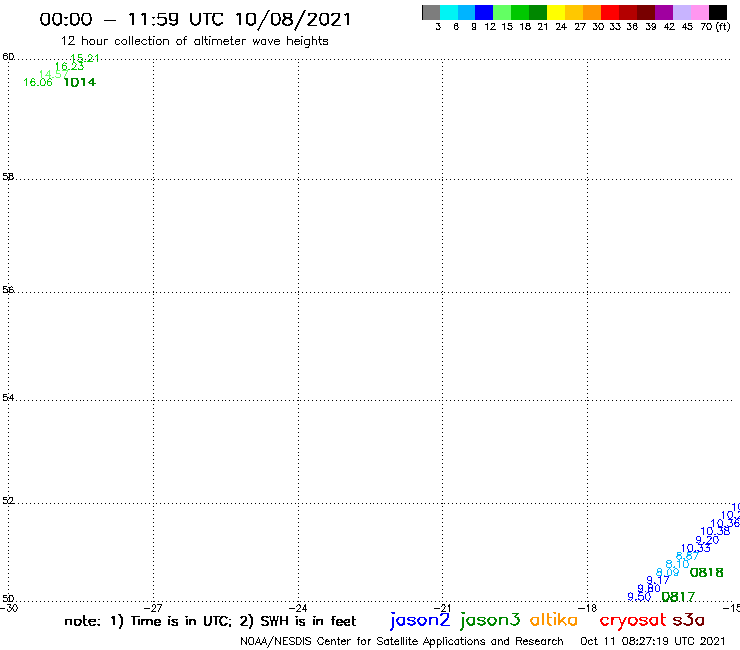This screenshot has width=740, height=650.
Task: Click the 'altika' satellite legend label
Action: [x=554, y=620]
